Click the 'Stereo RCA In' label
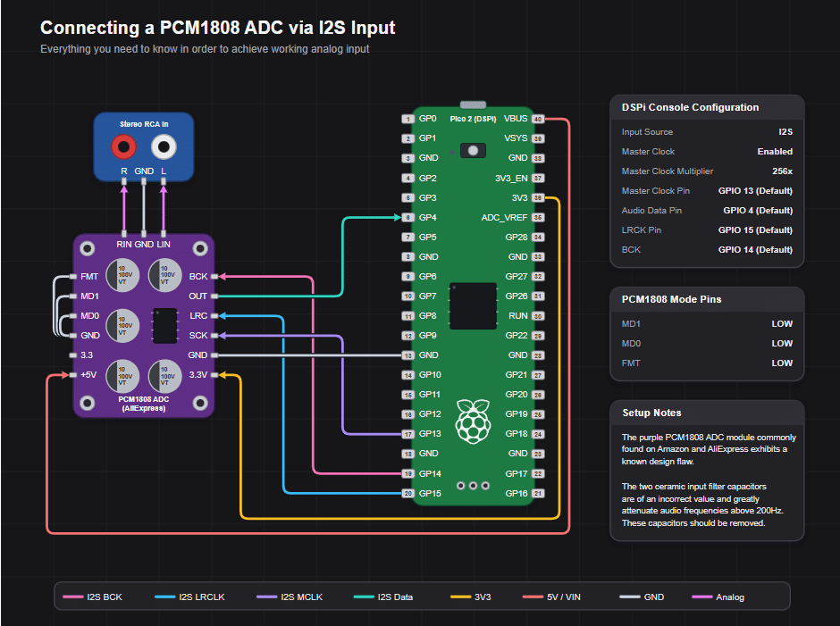 tap(144, 124)
